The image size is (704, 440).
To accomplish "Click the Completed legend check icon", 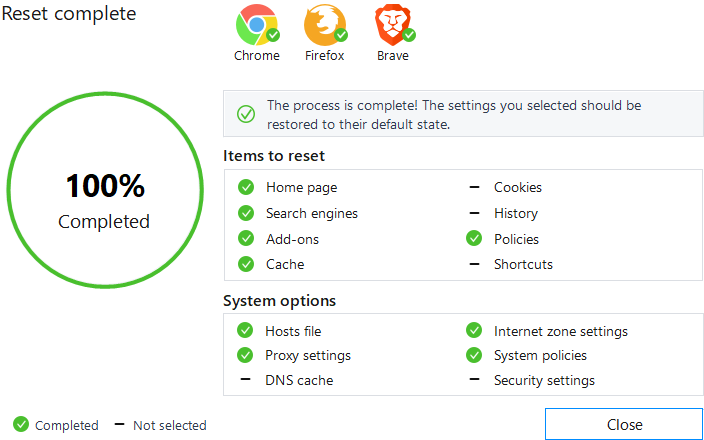I will [21, 424].
